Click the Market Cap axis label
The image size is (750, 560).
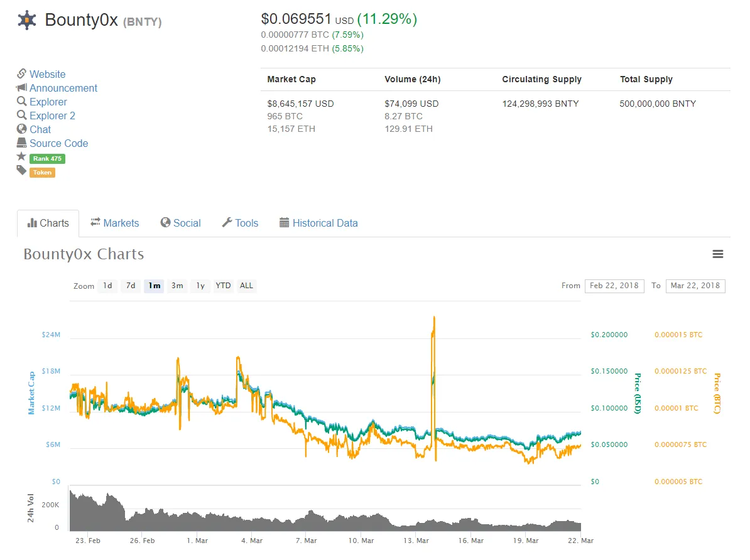tap(31, 393)
